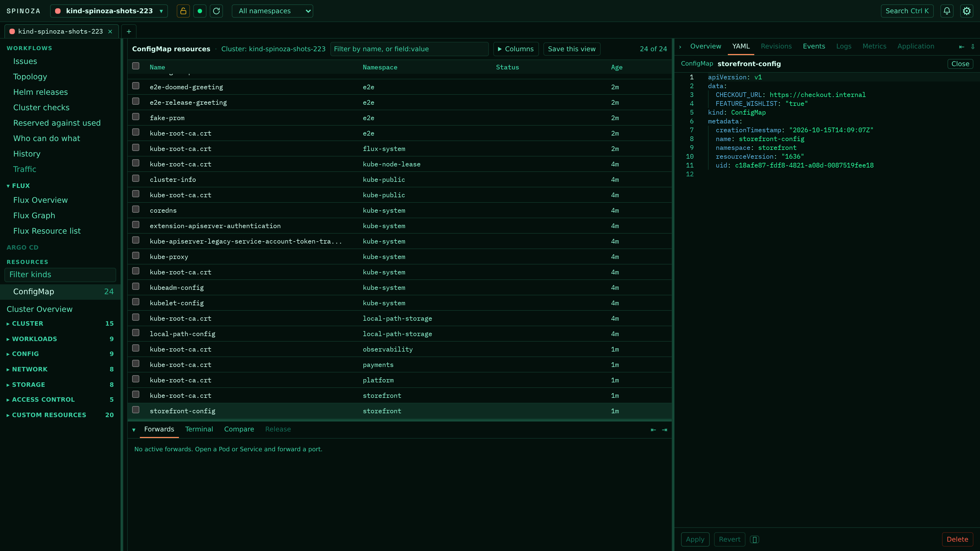The image size is (980, 551).
Task: Click the dock-down arrow icon in the detail panel header
Action: (x=973, y=47)
